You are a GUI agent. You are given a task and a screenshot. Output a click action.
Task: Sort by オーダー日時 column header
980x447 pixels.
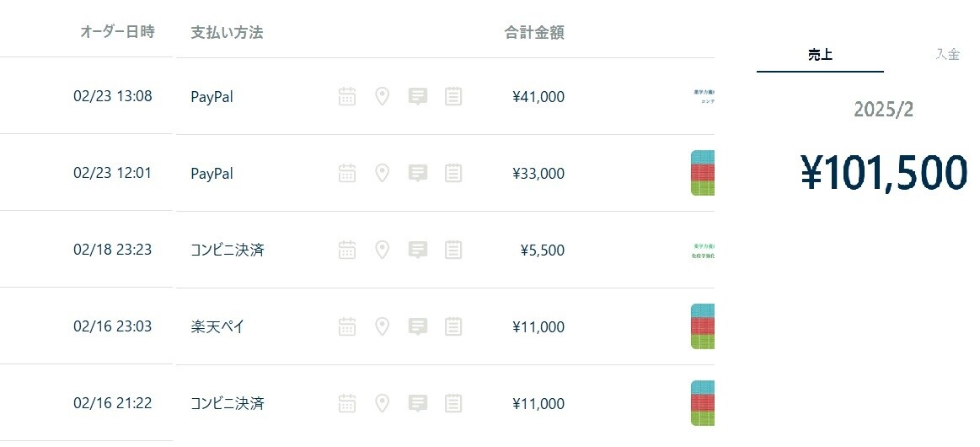tap(117, 32)
